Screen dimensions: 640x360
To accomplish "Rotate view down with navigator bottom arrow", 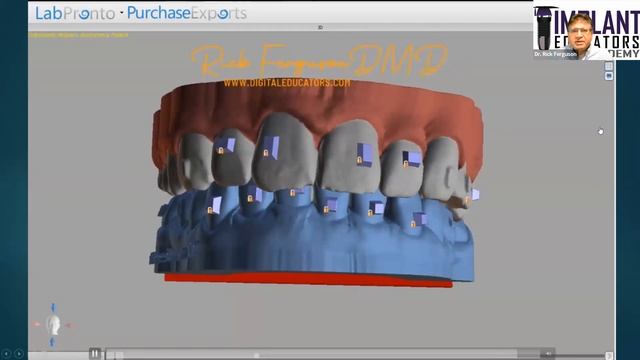I will tap(52, 342).
